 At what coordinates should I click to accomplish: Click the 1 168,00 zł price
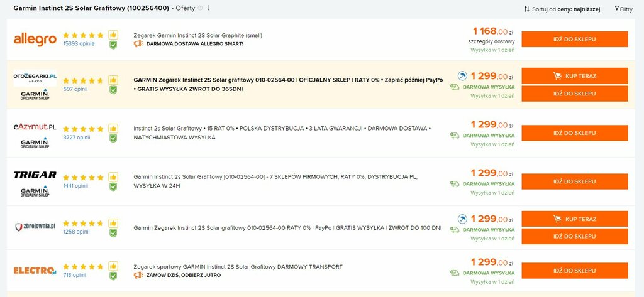[x=493, y=31]
